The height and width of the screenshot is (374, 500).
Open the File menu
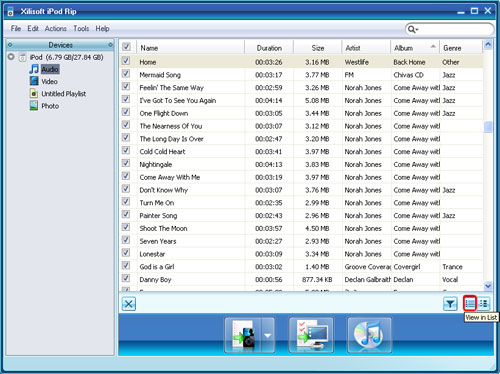click(16, 29)
